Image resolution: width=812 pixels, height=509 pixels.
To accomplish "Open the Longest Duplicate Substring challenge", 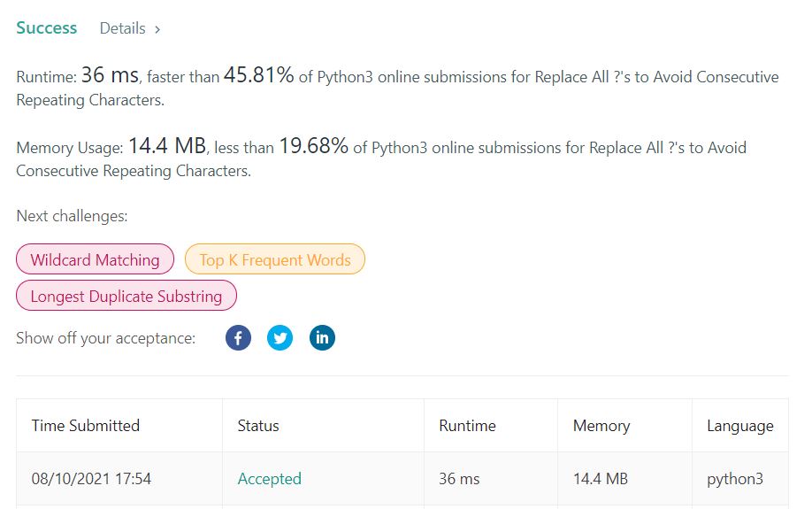I will 126,297.
